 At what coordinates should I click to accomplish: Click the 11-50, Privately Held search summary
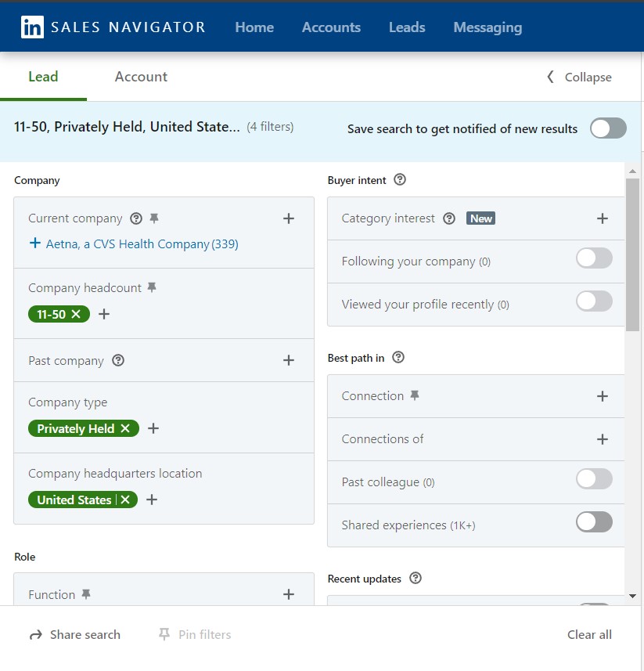[127, 127]
